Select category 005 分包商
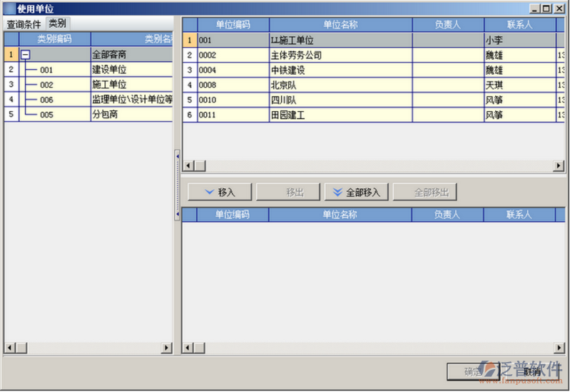Image resolution: width=570 pixels, height=392 pixels. point(88,114)
